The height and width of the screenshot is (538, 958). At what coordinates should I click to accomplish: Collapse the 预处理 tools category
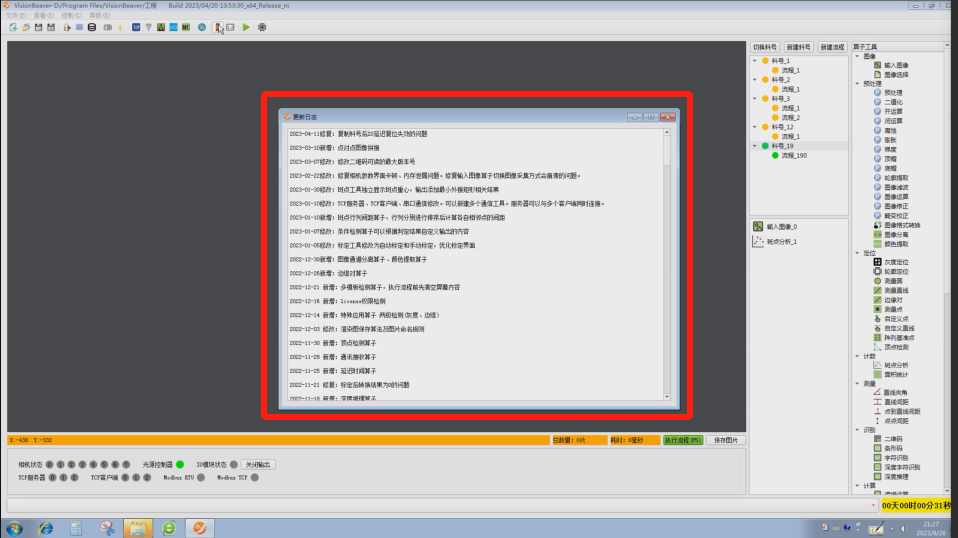pyautogui.click(x=857, y=83)
